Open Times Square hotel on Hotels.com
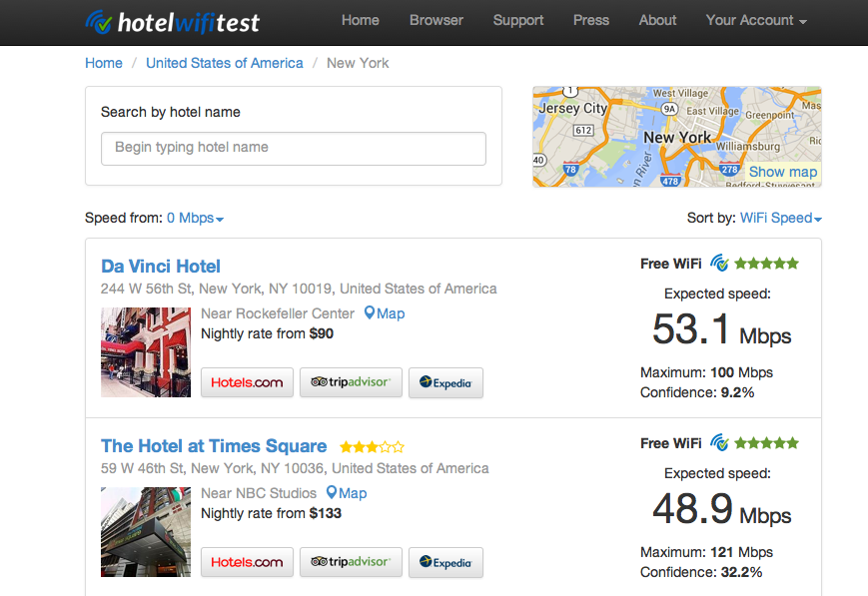 pos(247,562)
